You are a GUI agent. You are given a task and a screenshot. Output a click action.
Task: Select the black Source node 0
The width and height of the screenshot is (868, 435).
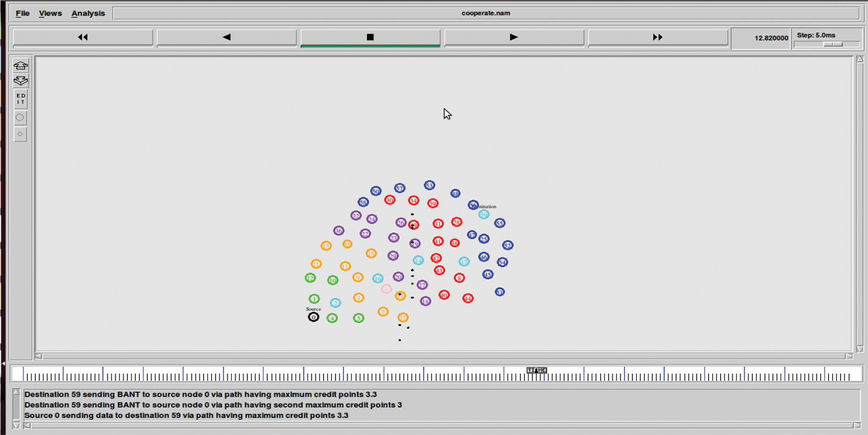pos(314,317)
